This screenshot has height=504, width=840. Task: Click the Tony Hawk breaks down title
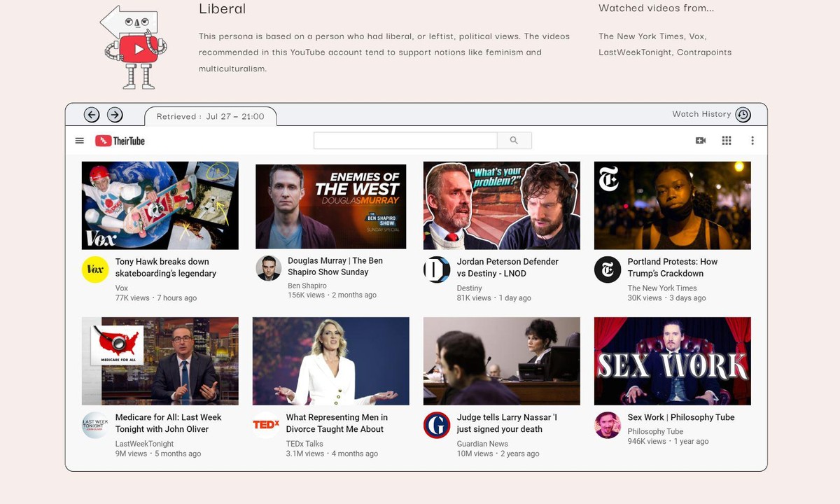[x=166, y=267]
